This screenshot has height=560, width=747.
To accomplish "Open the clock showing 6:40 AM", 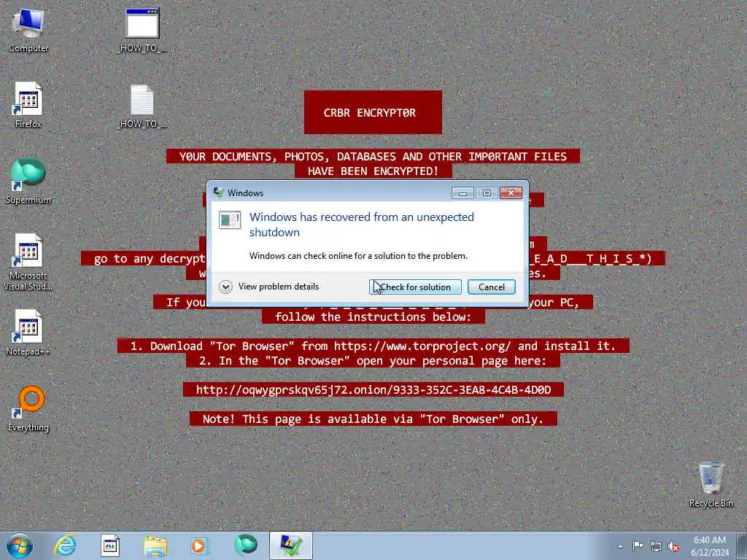I will coord(710,545).
